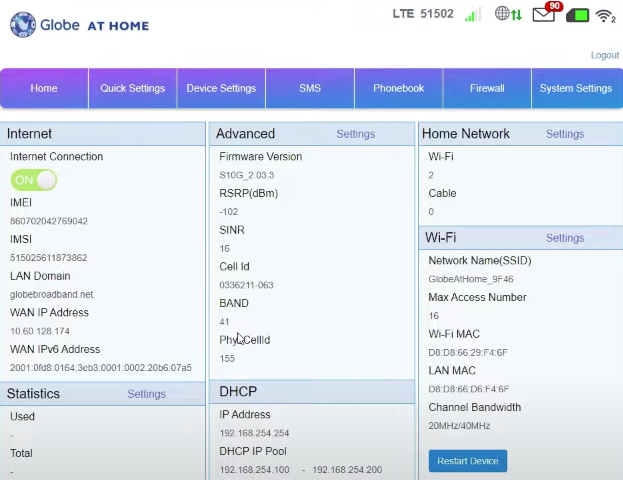The height and width of the screenshot is (480, 623).
Task: Open the System Settings tab
Action: (x=575, y=88)
